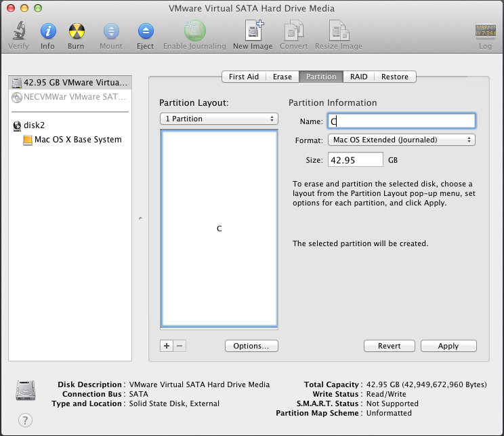Select the NECVMWar VMware SATA optical drive
Image resolution: width=504 pixels, height=436 pixels.
click(70, 97)
